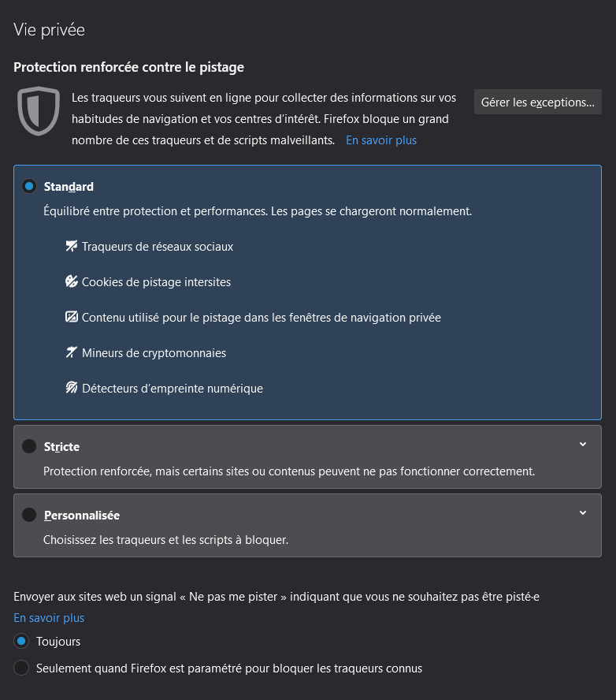Click the Mineurs de cryptomonnaies label
616x700 pixels.
tap(154, 353)
